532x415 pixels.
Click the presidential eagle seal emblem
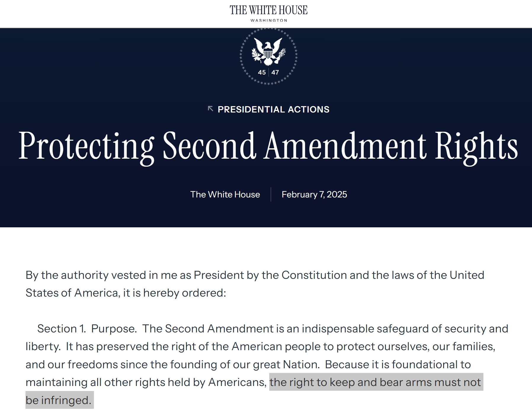tap(268, 51)
